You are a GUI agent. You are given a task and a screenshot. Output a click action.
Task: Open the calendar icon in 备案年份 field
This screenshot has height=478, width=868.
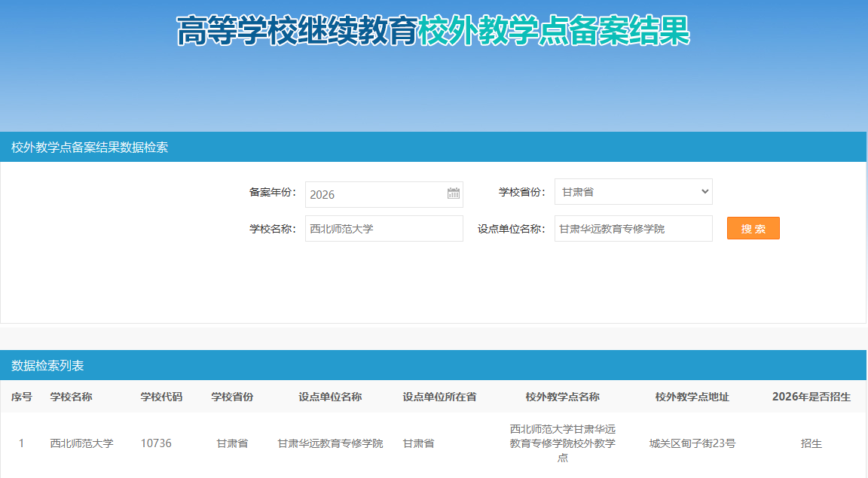(x=454, y=193)
